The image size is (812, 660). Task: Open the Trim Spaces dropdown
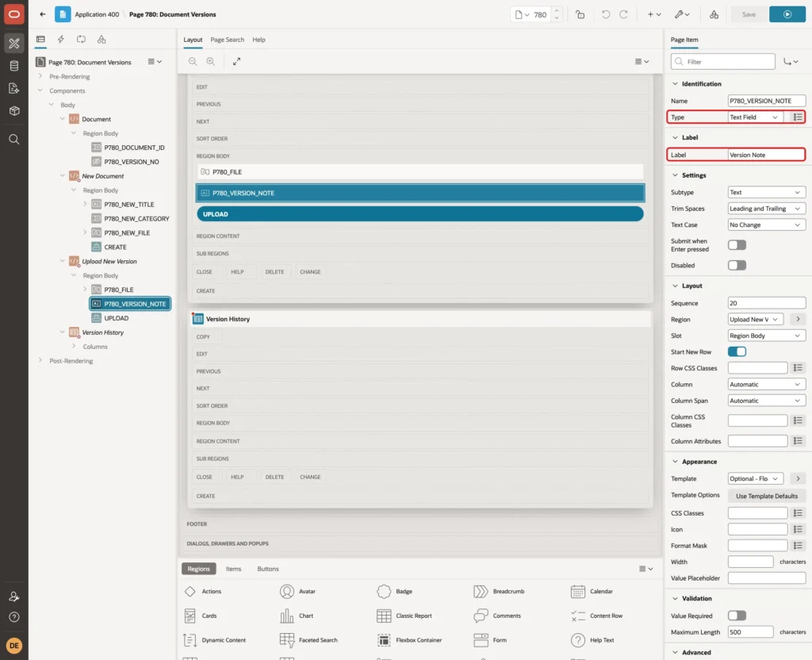click(x=767, y=209)
